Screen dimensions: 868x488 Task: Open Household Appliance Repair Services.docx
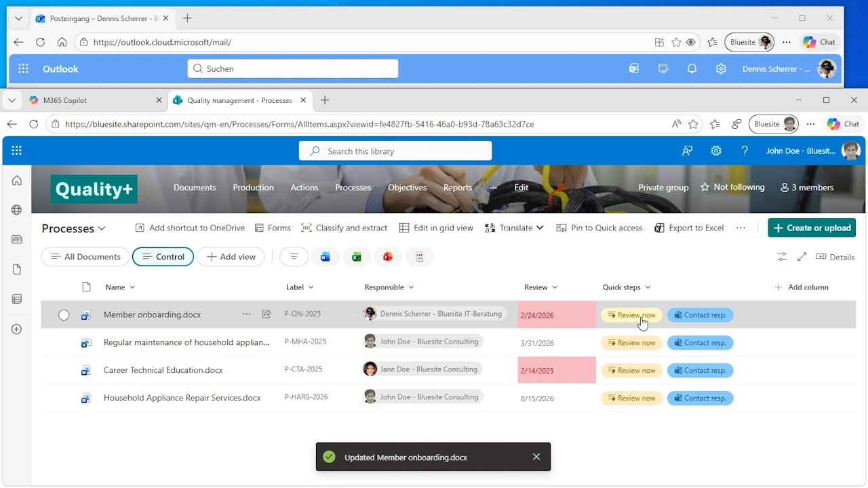[182, 398]
